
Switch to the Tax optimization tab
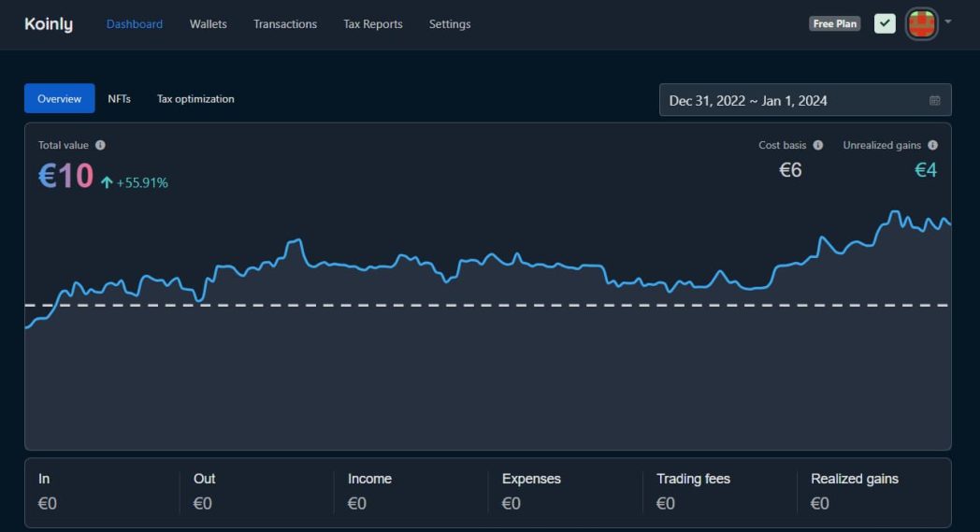(x=195, y=98)
